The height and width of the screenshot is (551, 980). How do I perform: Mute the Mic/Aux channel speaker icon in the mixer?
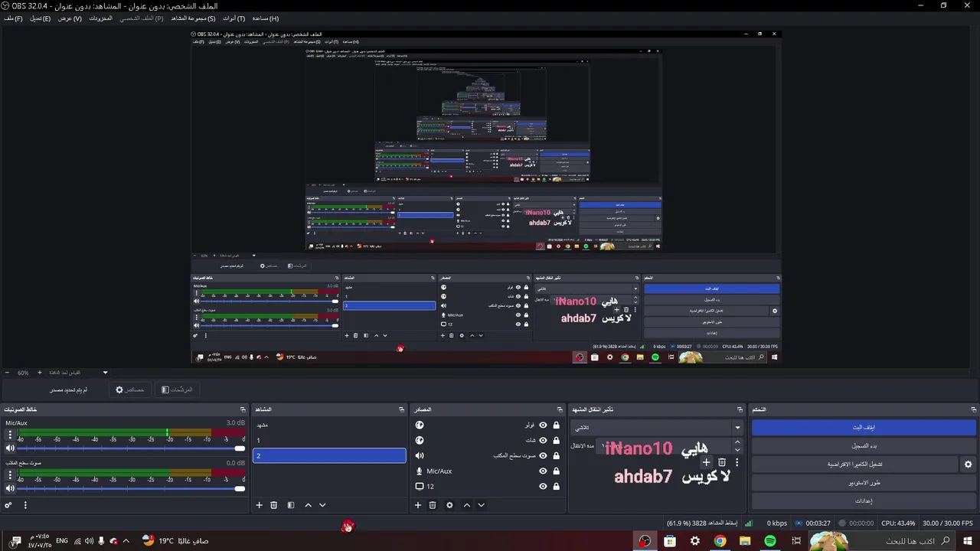coord(10,448)
